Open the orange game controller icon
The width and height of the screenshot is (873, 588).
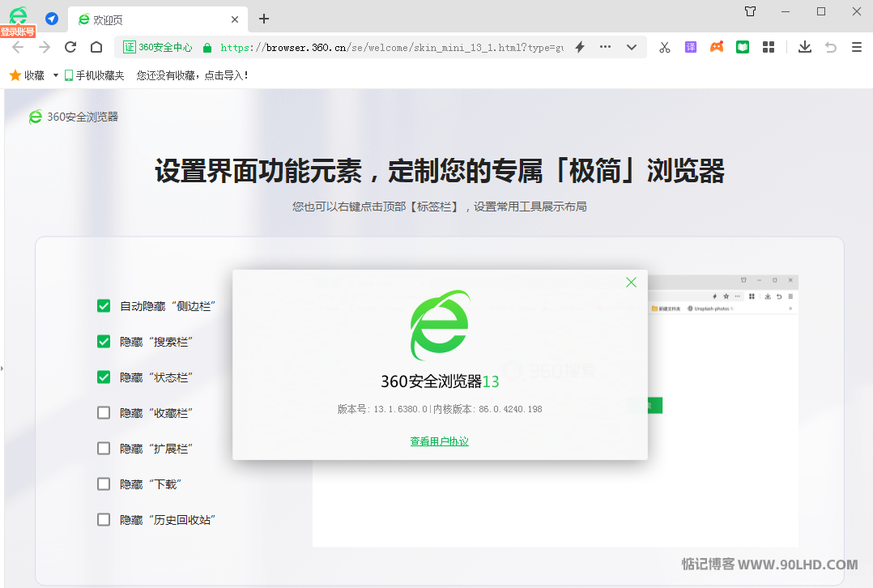click(717, 47)
